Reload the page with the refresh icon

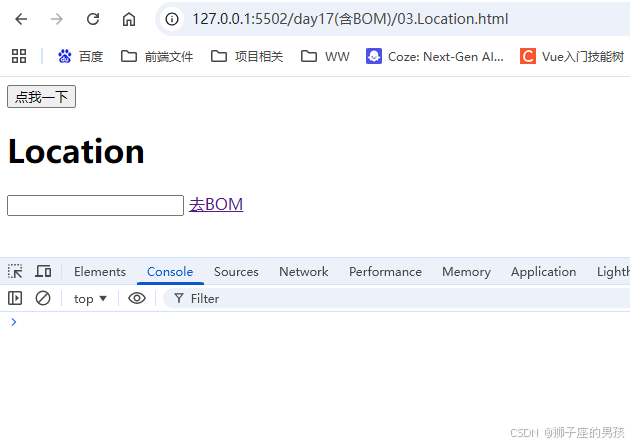pos(93,19)
